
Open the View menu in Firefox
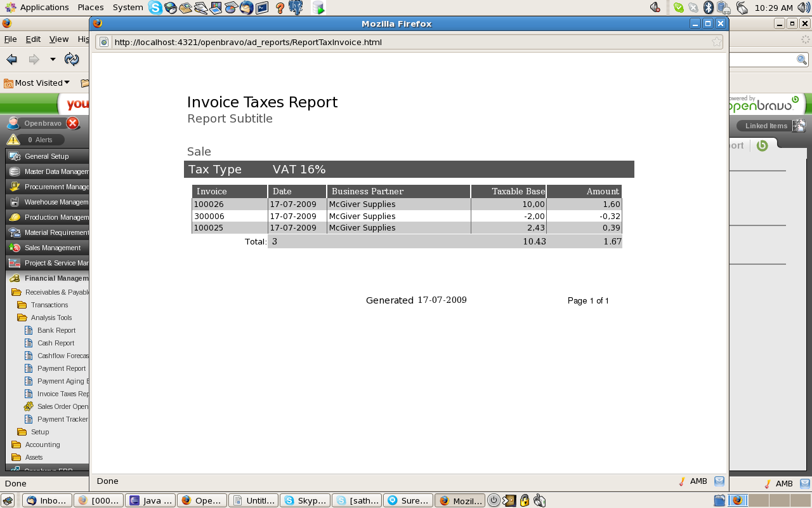(x=59, y=39)
